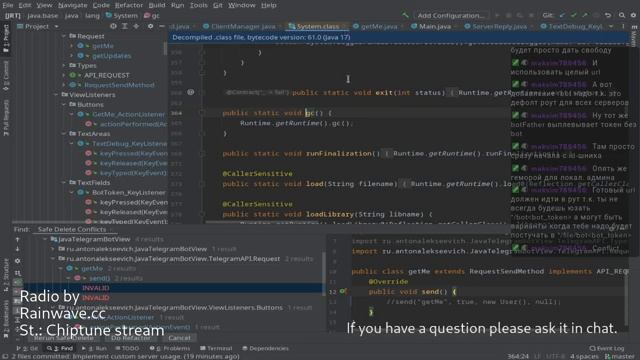The width and height of the screenshot is (640, 360).
Task: Open the TODO tool window tab
Action: coord(127,349)
